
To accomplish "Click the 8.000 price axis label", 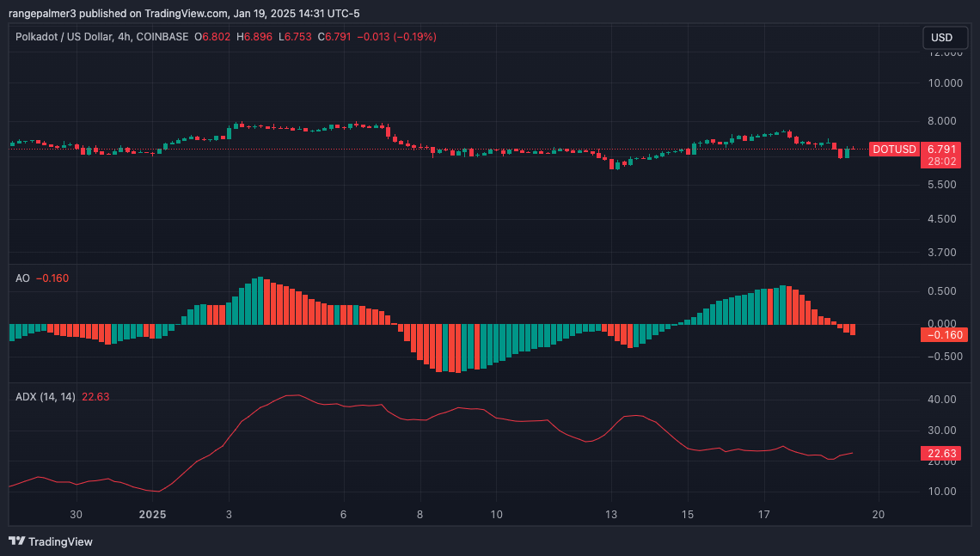I will click(941, 121).
